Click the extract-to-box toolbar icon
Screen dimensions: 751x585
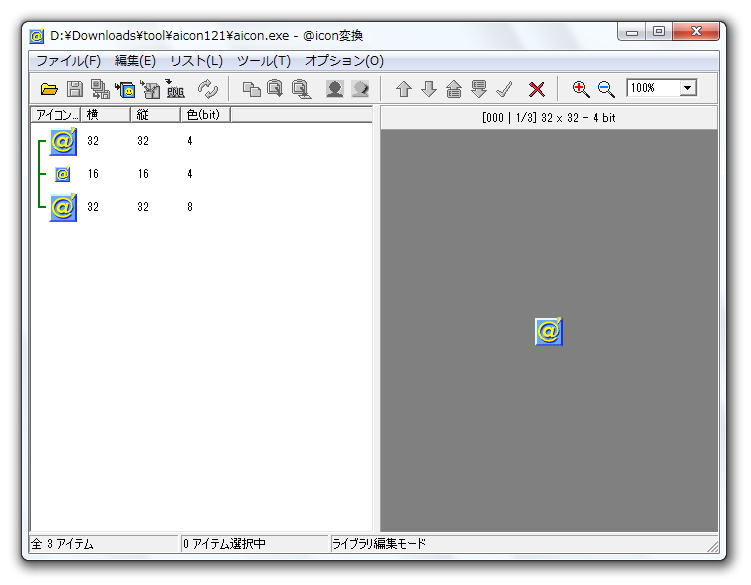[150, 89]
